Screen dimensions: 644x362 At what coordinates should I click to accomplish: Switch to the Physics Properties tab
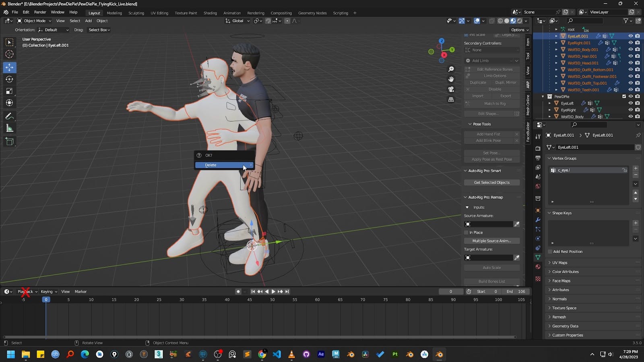pos(538,239)
